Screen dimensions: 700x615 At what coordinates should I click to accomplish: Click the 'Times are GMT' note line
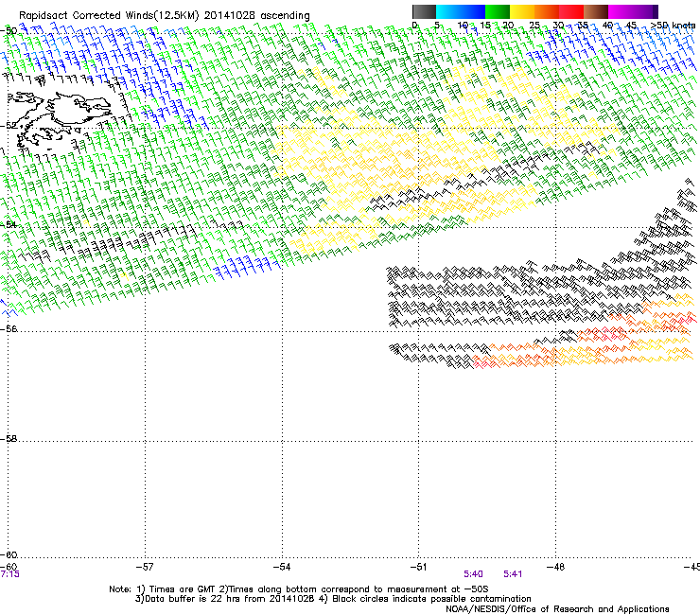pyautogui.click(x=299, y=589)
